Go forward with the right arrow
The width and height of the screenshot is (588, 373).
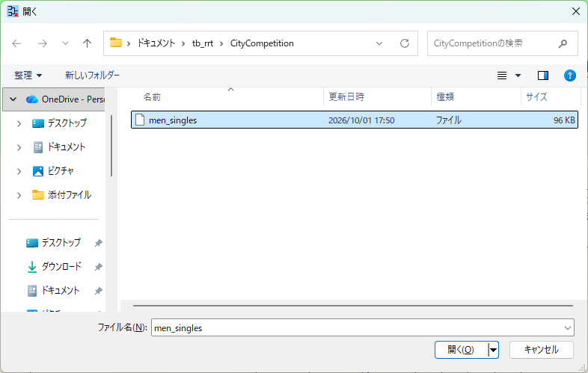pyautogui.click(x=43, y=43)
